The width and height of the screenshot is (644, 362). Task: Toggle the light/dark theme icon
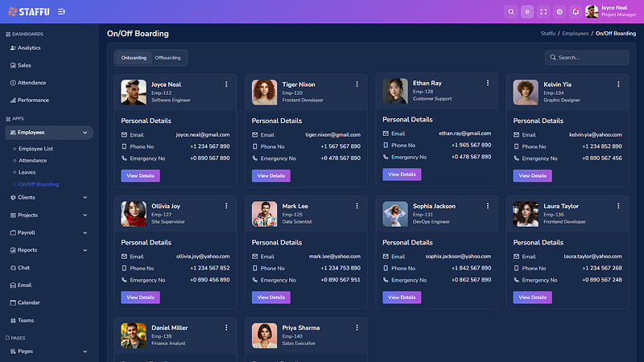pyautogui.click(x=527, y=12)
